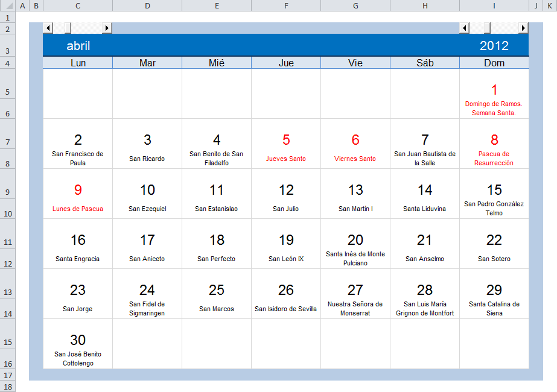Select the cell showing the title 'abril'
Screen dimensions: 557x392
coord(77,46)
